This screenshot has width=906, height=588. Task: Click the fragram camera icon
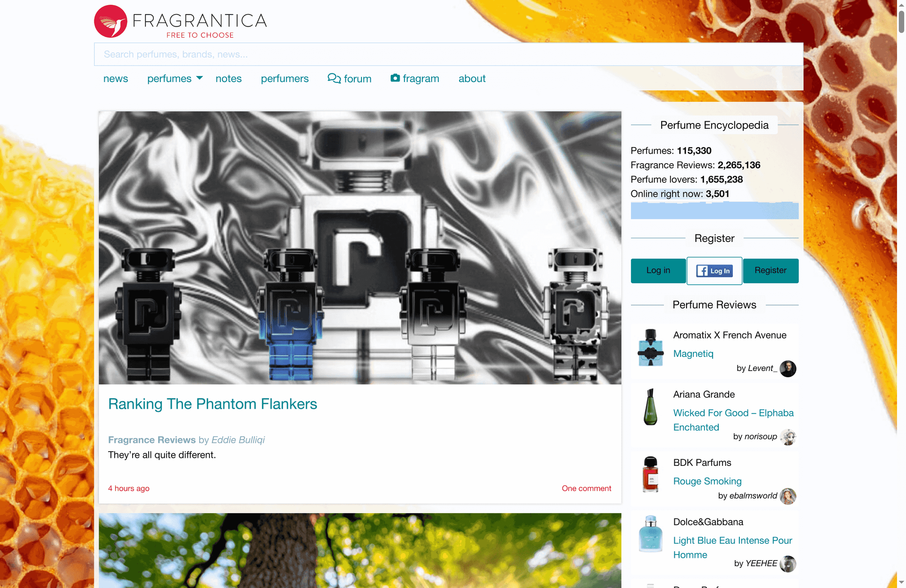[x=395, y=78]
